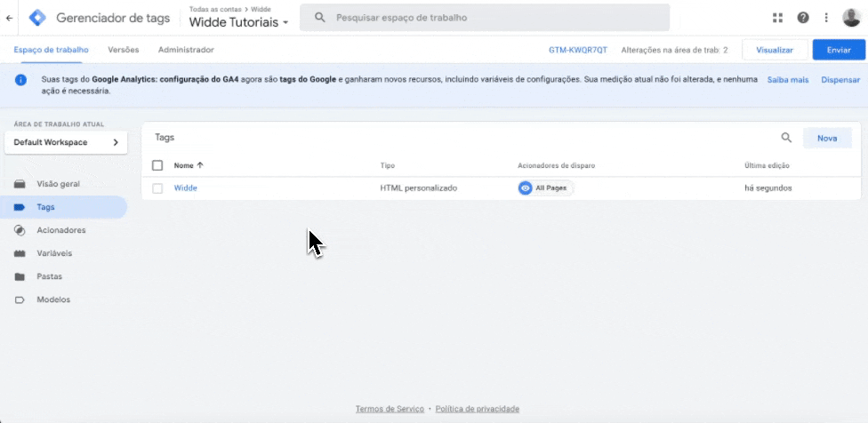
Task: Switch to the Administrador tab
Action: coord(186,50)
